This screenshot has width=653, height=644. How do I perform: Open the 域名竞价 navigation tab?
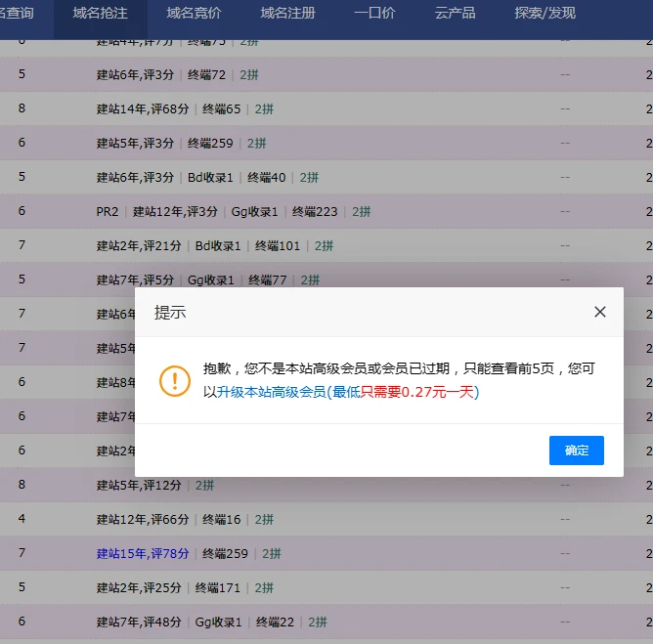pyautogui.click(x=194, y=14)
